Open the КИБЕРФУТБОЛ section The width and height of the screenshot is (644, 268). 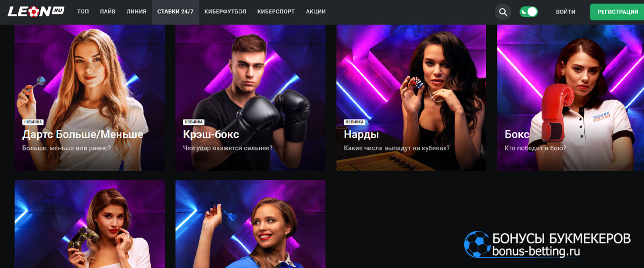point(225,12)
